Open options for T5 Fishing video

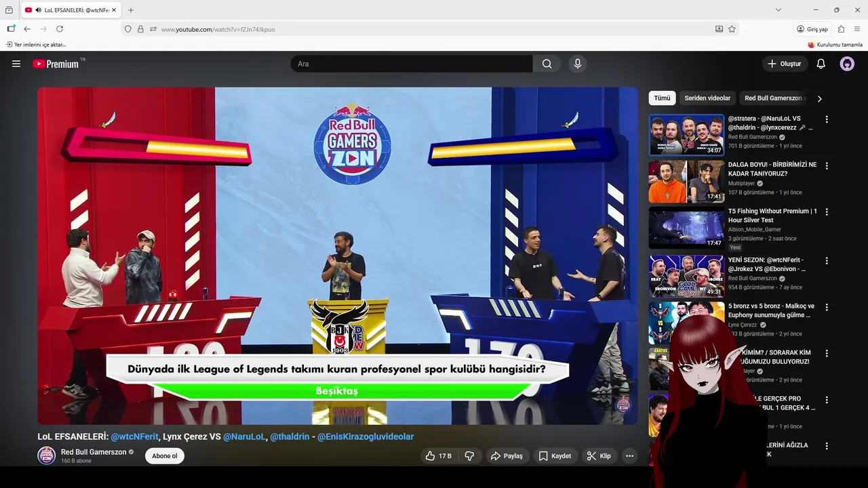point(826,212)
